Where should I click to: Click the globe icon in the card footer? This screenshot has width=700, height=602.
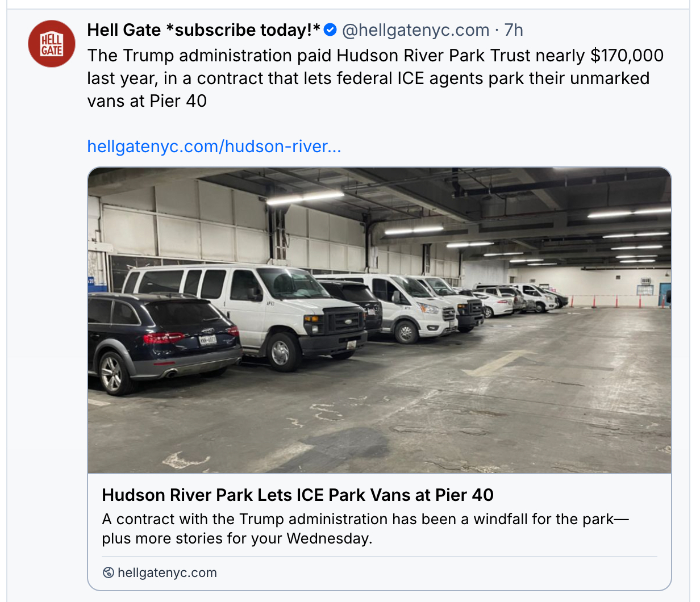[x=108, y=572]
